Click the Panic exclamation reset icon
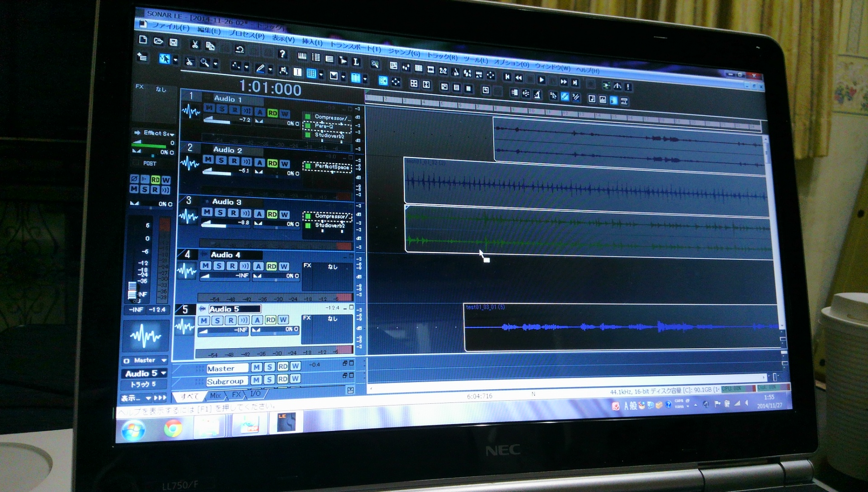This screenshot has width=868, height=492. 628,86
